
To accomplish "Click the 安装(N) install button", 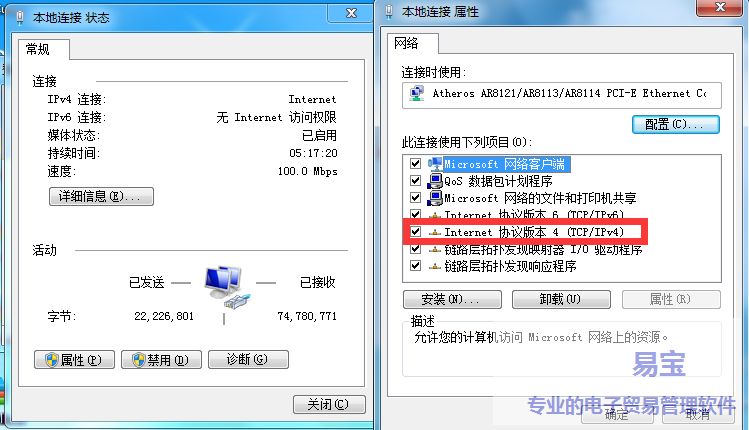I will pyautogui.click(x=452, y=300).
